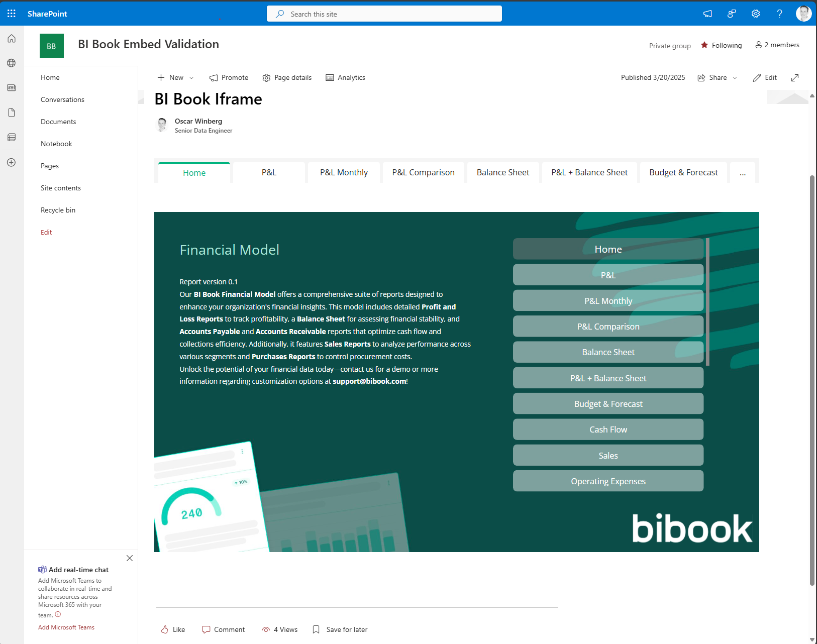Open the Budget & Forecast tab
This screenshot has width=817, height=644.
tap(683, 172)
